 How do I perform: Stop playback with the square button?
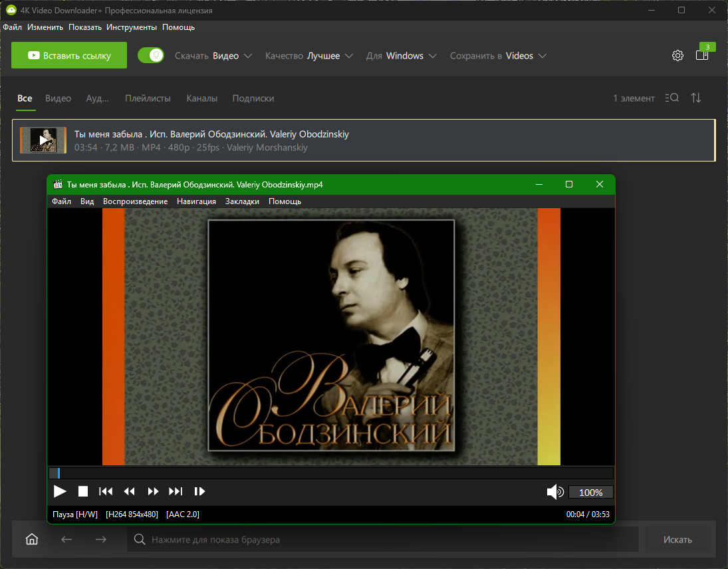coord(83,491)
